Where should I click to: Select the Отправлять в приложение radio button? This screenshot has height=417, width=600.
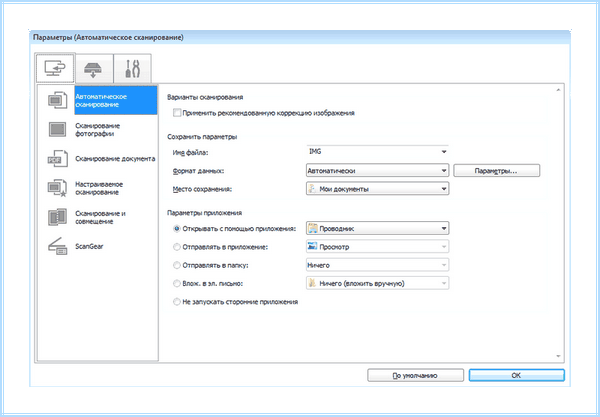point(176,247)
